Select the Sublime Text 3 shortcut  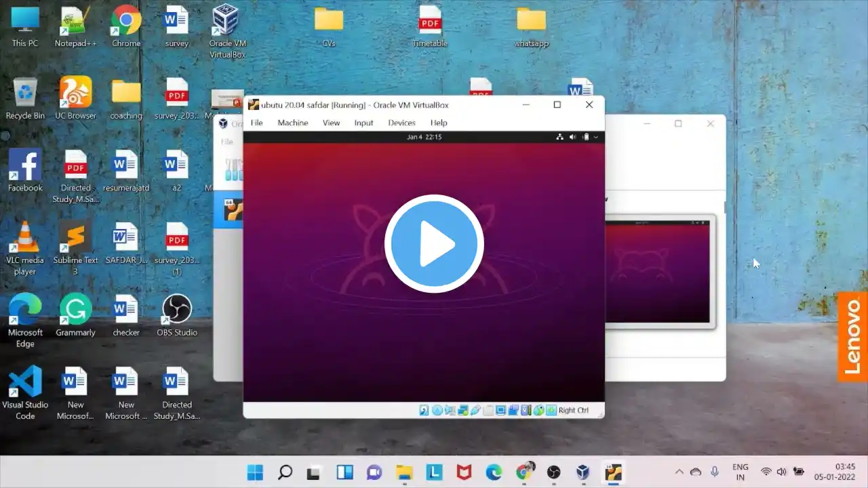tap(75, 248)
